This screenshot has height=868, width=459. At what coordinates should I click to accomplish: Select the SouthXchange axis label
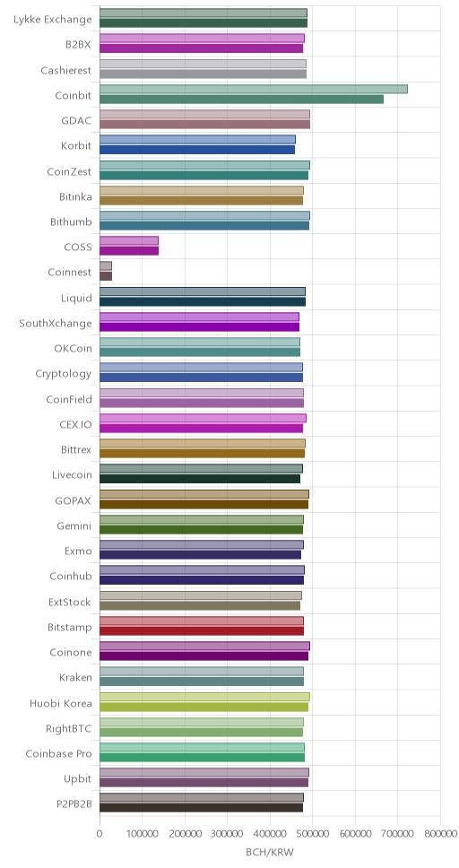click(x=56, y=324)
